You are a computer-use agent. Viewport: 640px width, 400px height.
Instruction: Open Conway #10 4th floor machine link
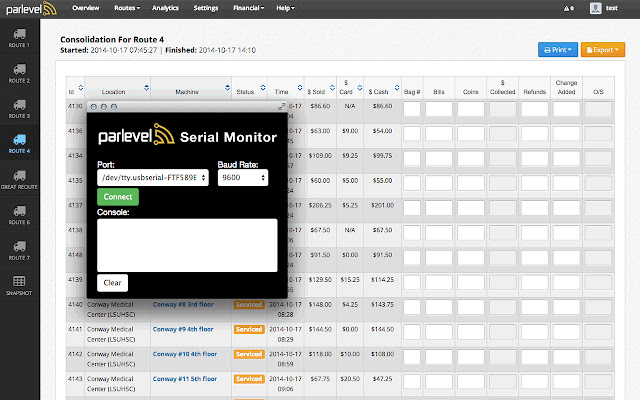tap(185, 354)
